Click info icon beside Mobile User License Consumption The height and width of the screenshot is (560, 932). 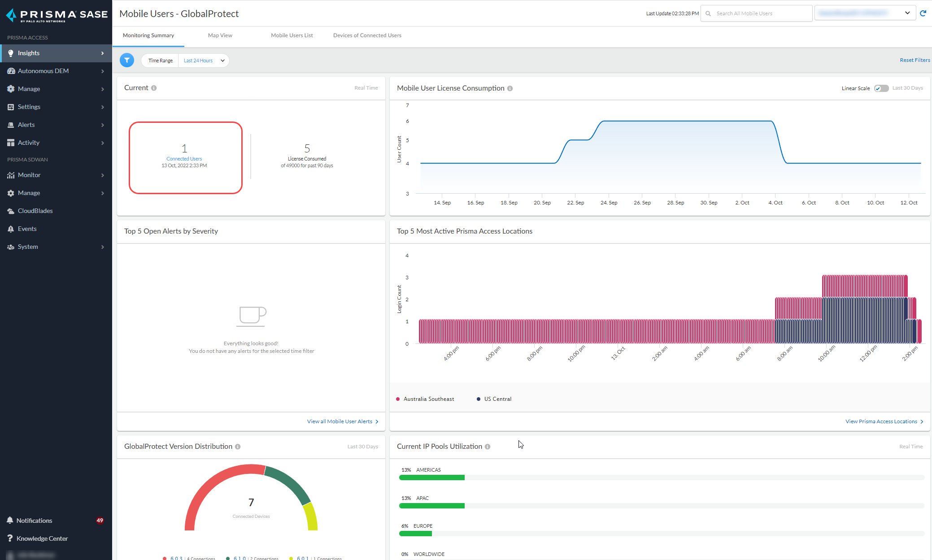click(510, 88)
